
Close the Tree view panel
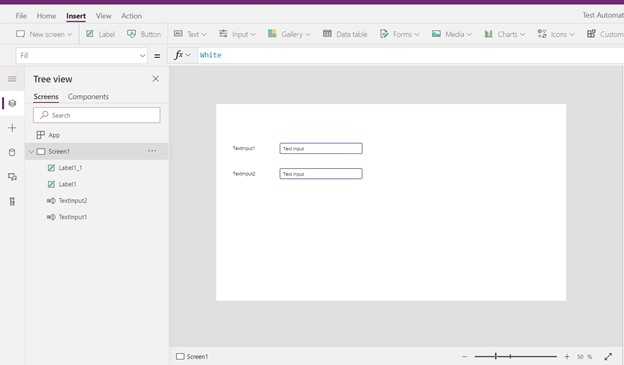pyautogui.click(x=156, y=79)
